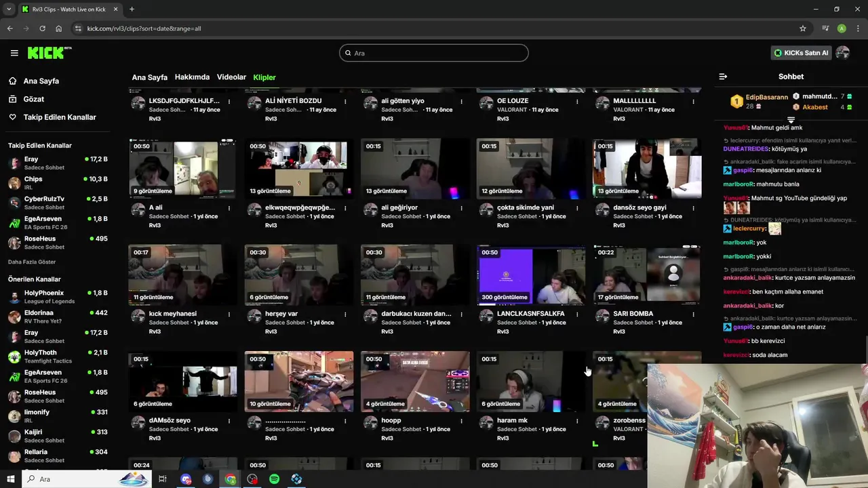The height and width of the screenshot is (488, 868).
Task: Open Task View on taskbar
Action: pyautogui.click(x=163, y=479)
